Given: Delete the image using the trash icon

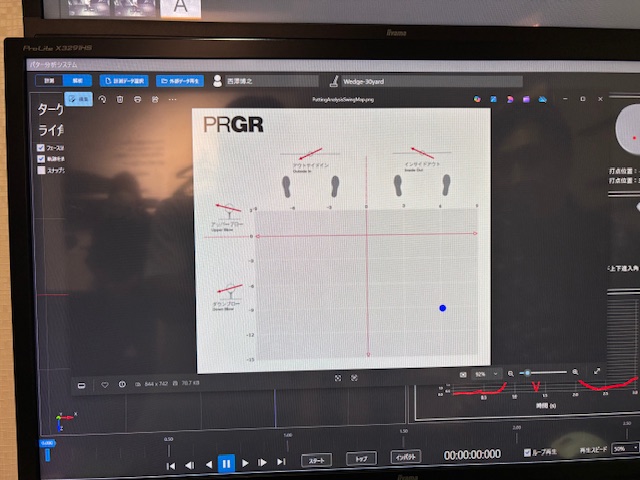Looking at the screenshot, I should (120, 99).
